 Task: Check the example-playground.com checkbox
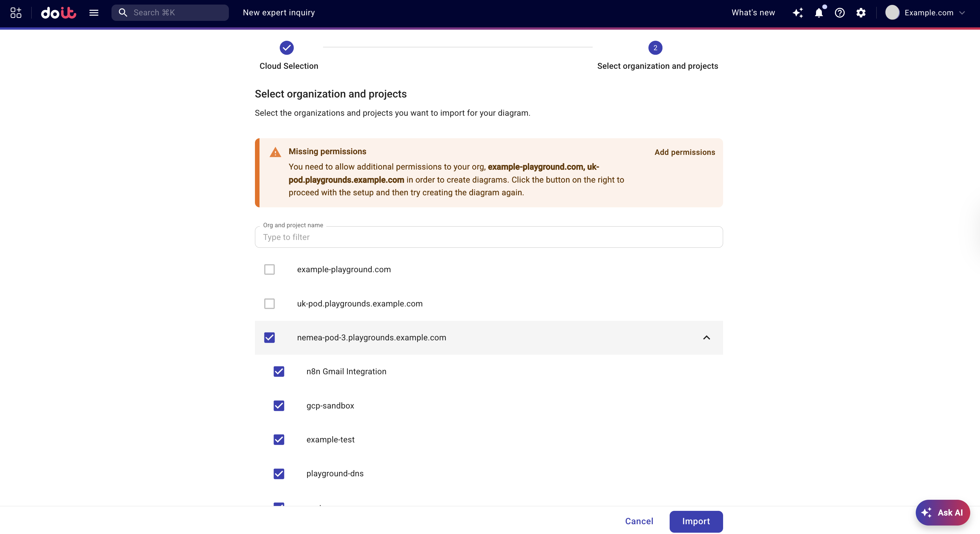(269, 269)
